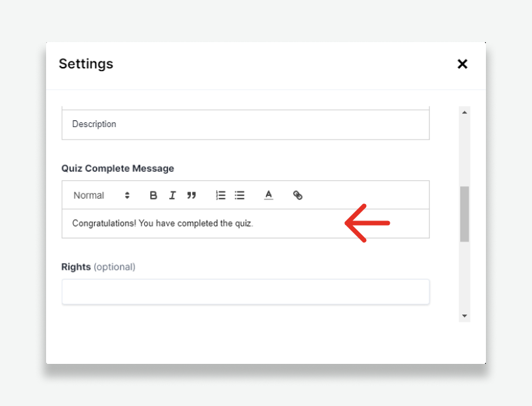
Task: Click scrollbar track below the thumb
Action: (464, 276)
